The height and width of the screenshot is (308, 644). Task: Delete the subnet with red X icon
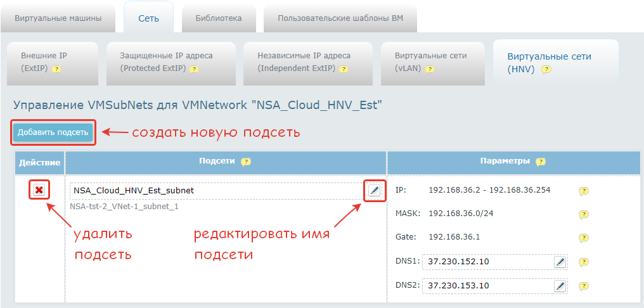(39, 190)
